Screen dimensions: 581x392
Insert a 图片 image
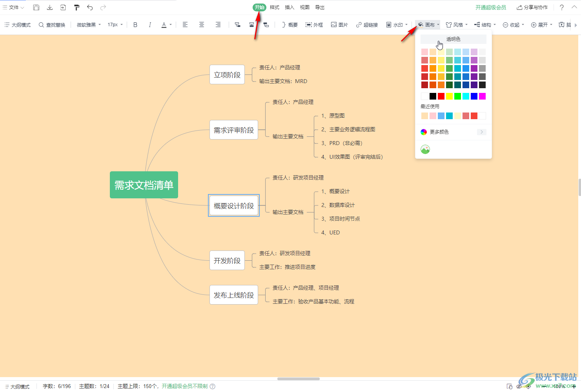[x=339, y=25]
